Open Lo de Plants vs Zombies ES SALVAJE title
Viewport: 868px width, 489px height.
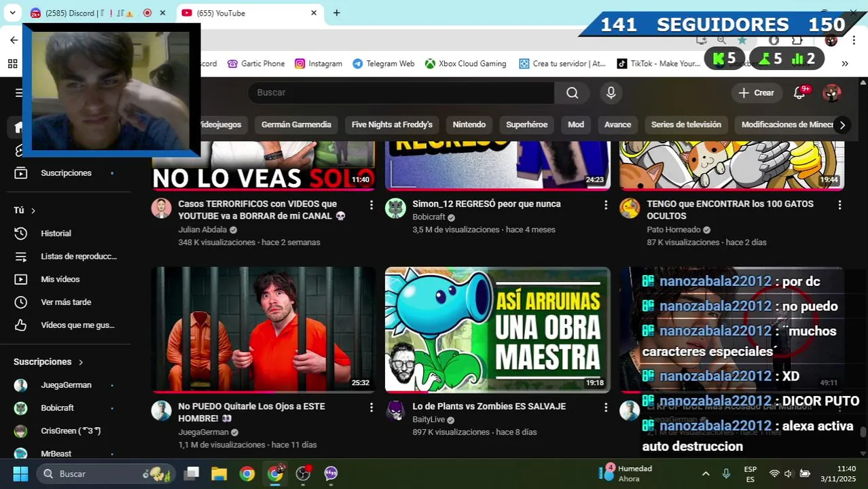tap(489, 406)
